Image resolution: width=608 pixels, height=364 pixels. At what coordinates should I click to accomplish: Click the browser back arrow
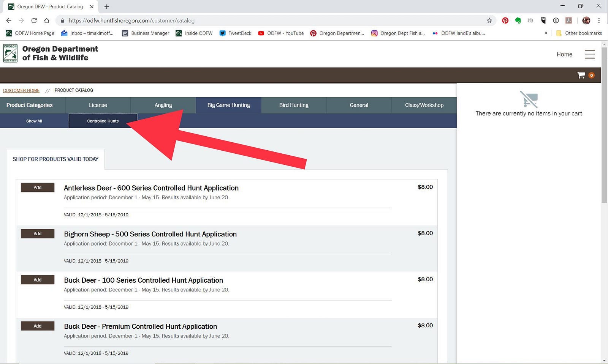(9, 20)
